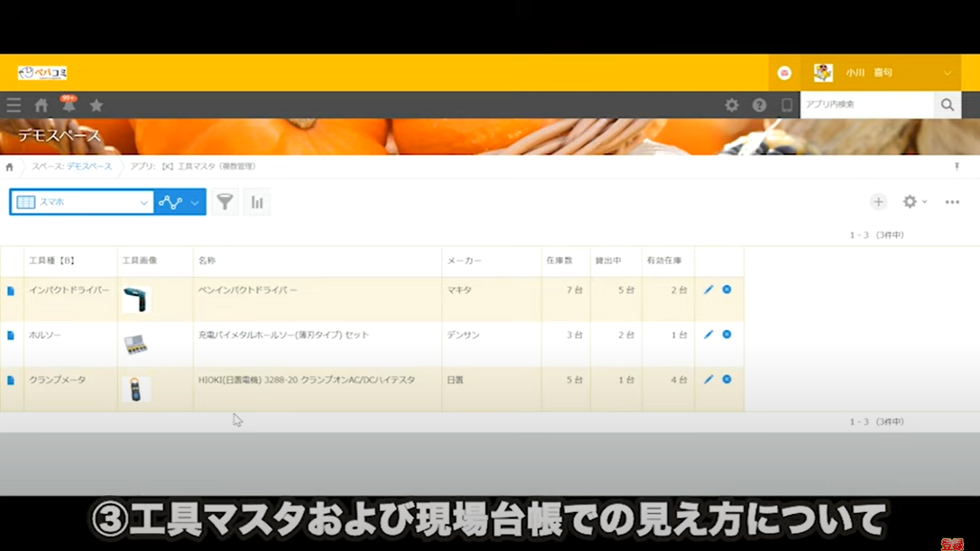The height and width of the screenshot is (551, 980).
Task: Add a new record with the plus icon
Action: coord(879,202)
